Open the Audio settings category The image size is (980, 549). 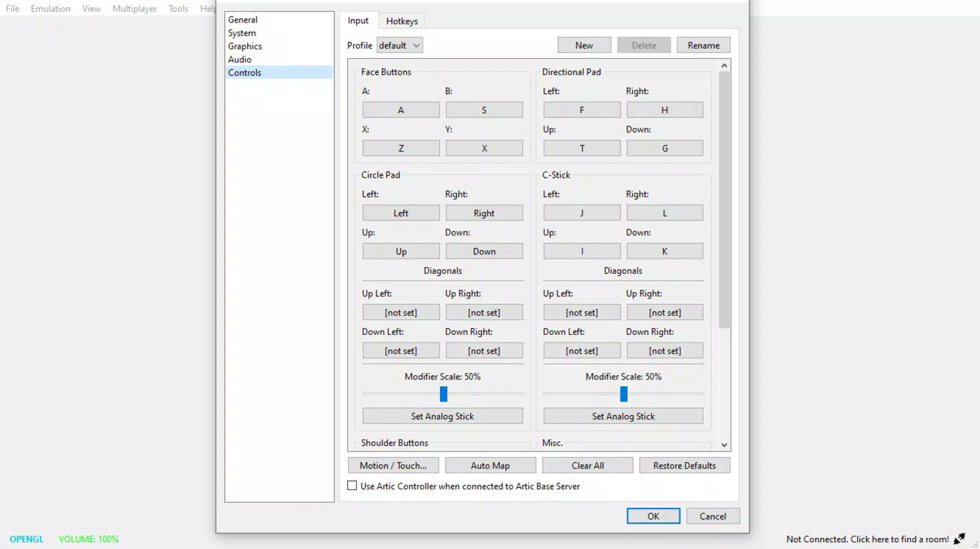[x=279, y=59]
